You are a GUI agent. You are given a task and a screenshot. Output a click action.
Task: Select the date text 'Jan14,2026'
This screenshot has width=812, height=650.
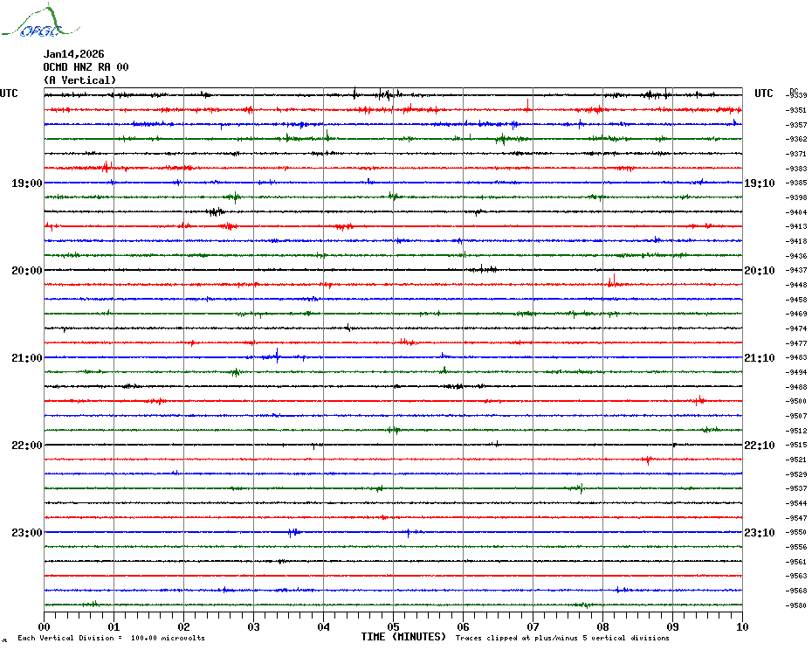(73, 54)
